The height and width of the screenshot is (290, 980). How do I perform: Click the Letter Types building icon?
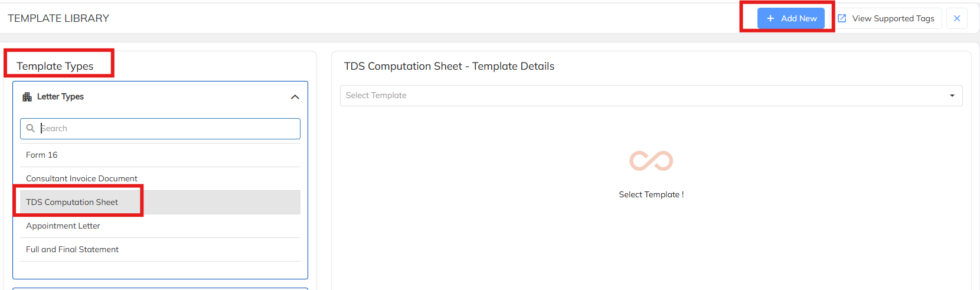click(x=27, y=97)
